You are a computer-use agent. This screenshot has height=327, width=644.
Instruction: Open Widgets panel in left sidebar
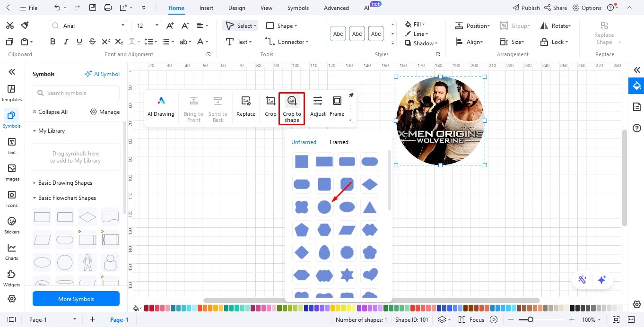[x=12, y=278]
